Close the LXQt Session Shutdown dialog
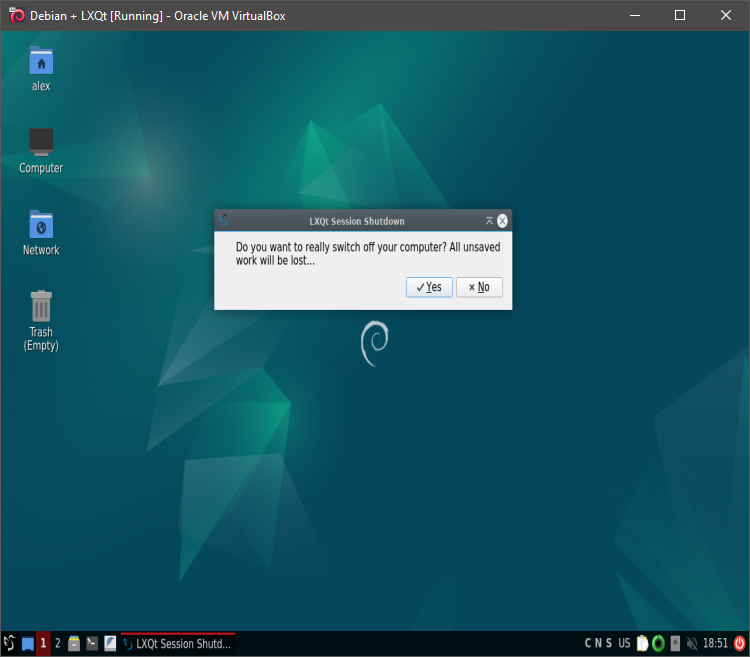The width and height of the screenshot is (750, 657). [502, 221]
